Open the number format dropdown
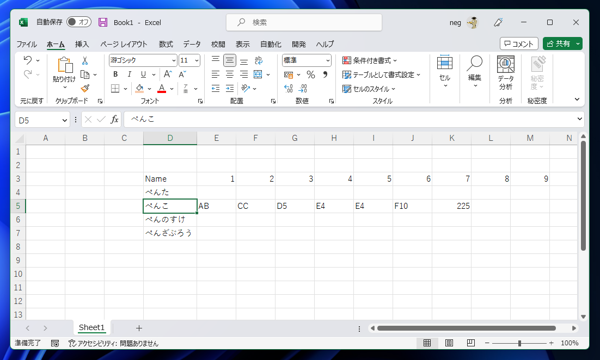 pyautogui.click(x=328, y=60)
